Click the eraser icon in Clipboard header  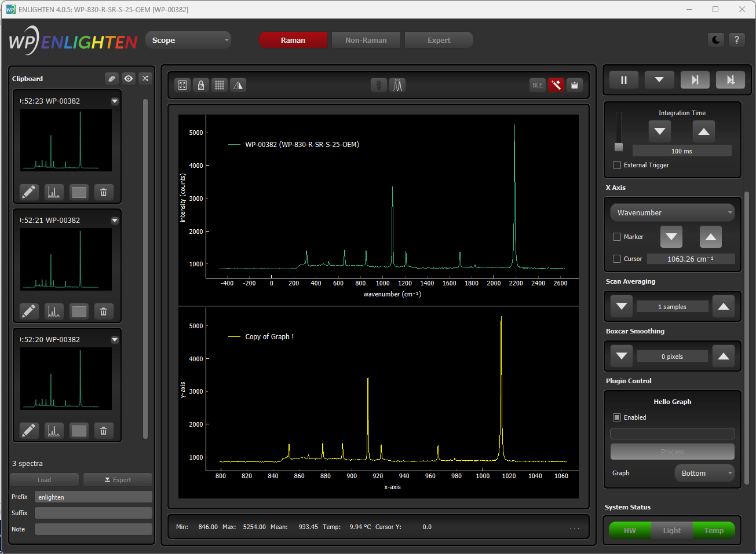pyautogui.click(x=112, y=79)
